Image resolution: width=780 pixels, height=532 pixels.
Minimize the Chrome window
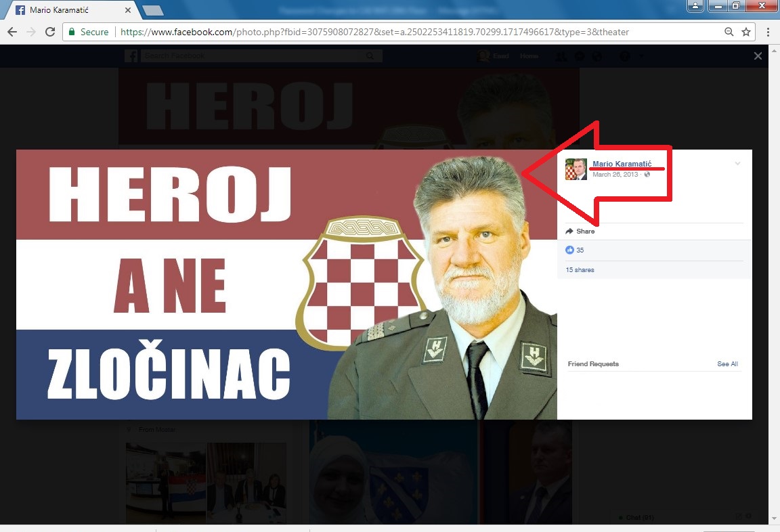click(x=718, y=6)
